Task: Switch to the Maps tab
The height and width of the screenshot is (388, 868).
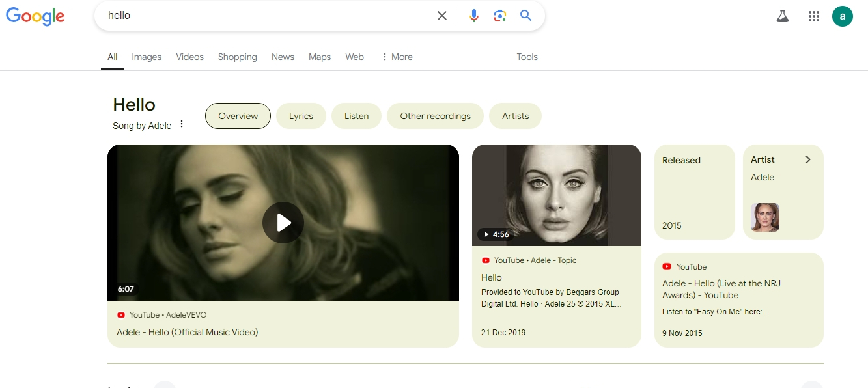Action: point(320,57)
